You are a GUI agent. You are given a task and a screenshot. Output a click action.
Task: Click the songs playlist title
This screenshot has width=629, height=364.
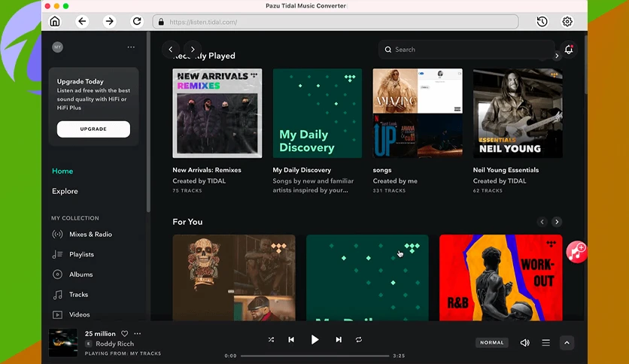(382, 170)
